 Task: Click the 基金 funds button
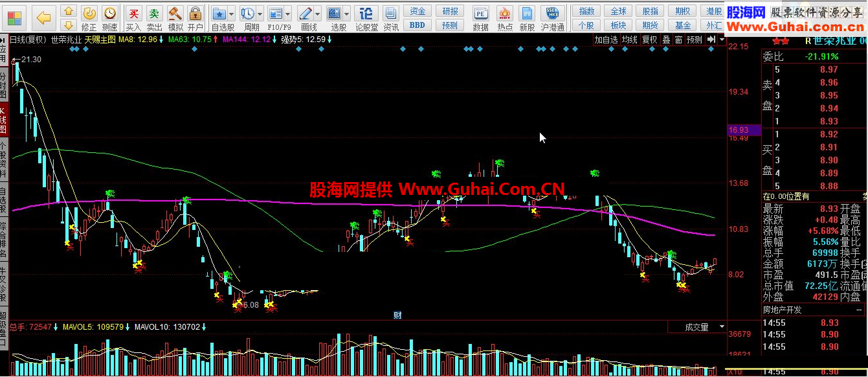(x=682, y=25)
